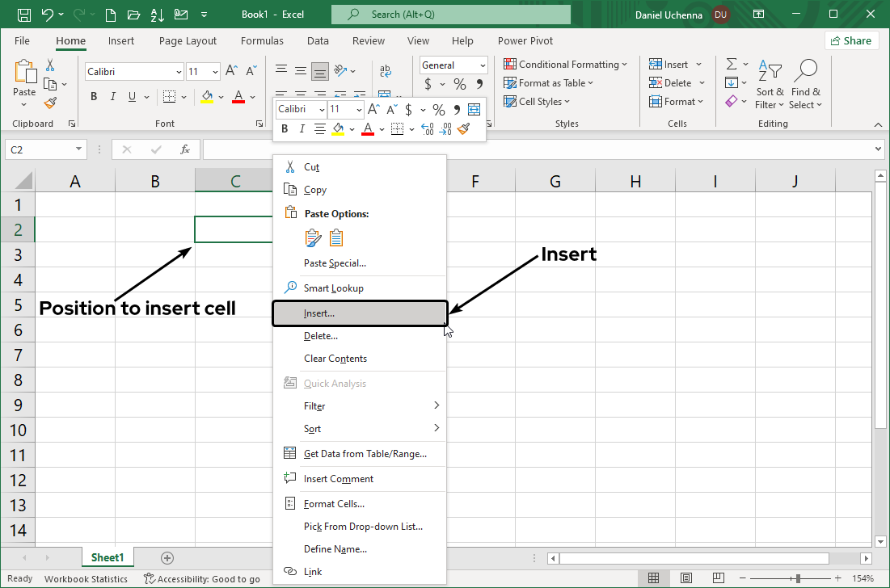890x588 pixels.
Task: Click the AutoSum sigma icon
Action: (x=731, y=65)
